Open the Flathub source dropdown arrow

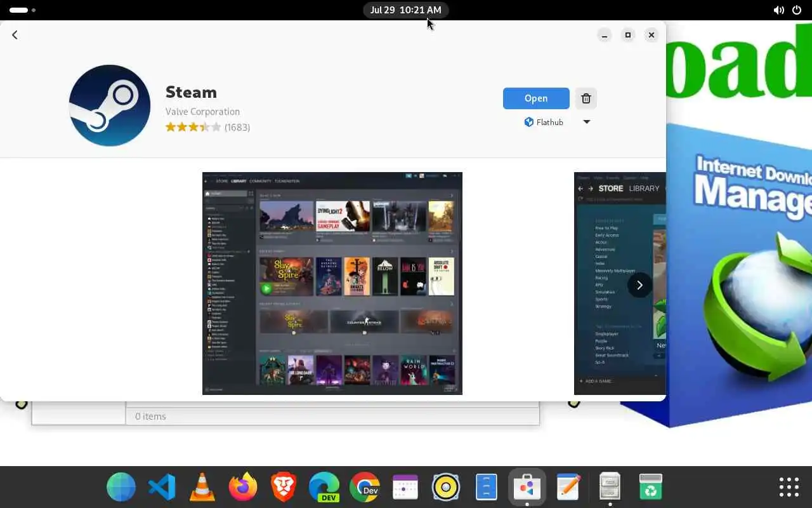[x=587, y=122]
